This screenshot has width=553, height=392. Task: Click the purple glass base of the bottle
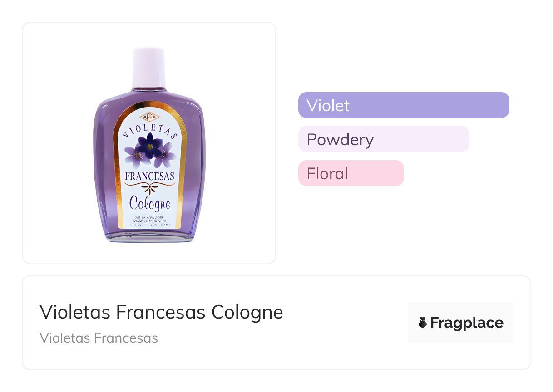pyautogui.click(x=149, y=235)
